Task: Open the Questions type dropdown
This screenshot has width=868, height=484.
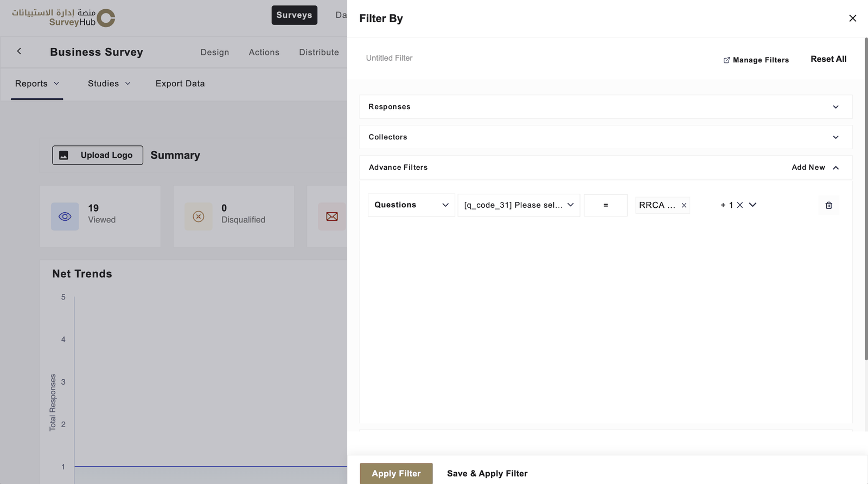Action: pyautogui.click(x=411, y=205)
